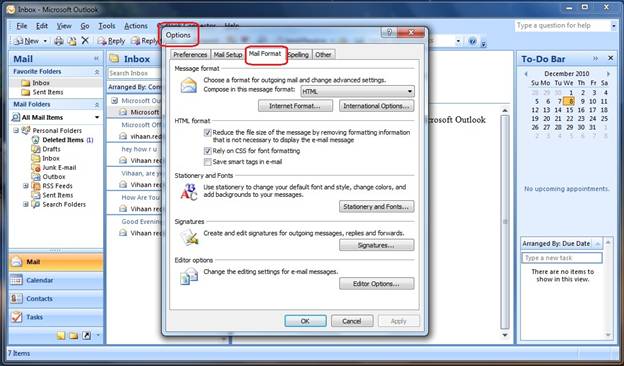Click the Type a new task field

pos(562,258)
